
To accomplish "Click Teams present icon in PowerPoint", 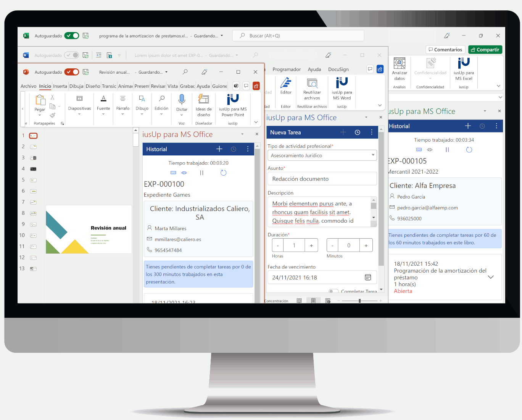I will (x=236, y=86).
